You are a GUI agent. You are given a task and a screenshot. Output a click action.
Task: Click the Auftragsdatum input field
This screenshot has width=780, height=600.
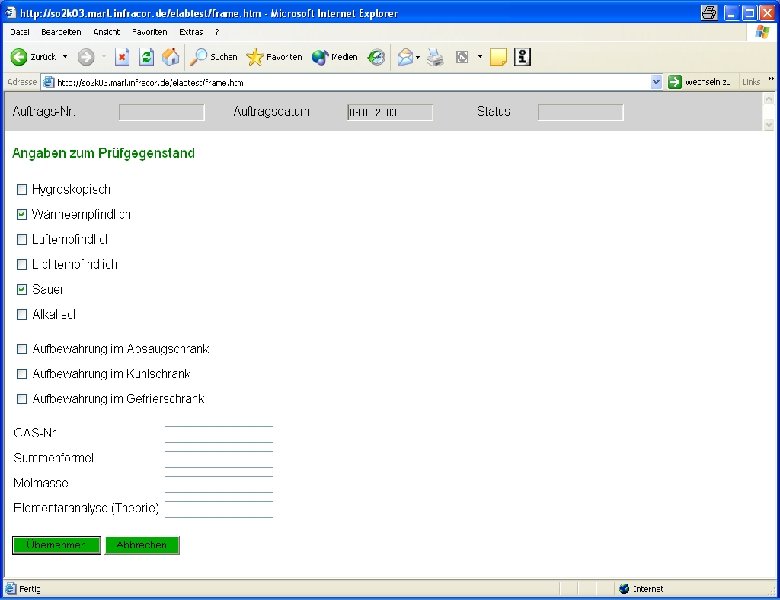pos(390,112)
